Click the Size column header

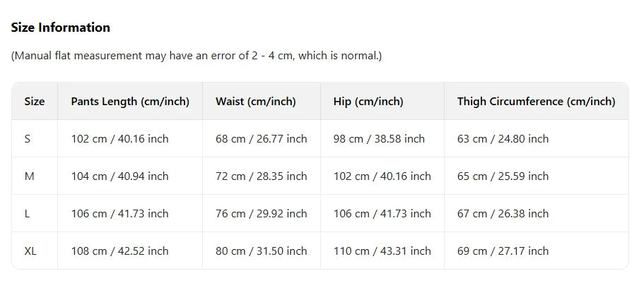[35, 102]
